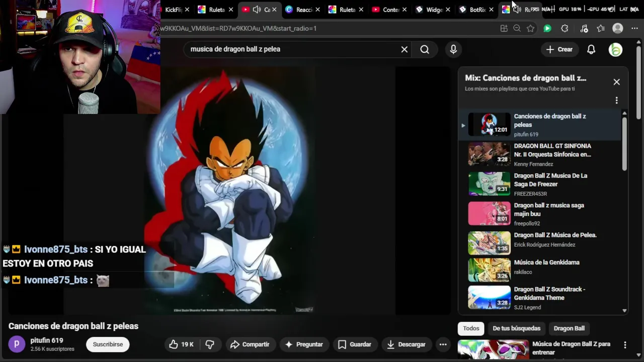
Task: Select Dragon ball z musica saga majin buu
Action: pyautogui.click(x=539, y=214)
